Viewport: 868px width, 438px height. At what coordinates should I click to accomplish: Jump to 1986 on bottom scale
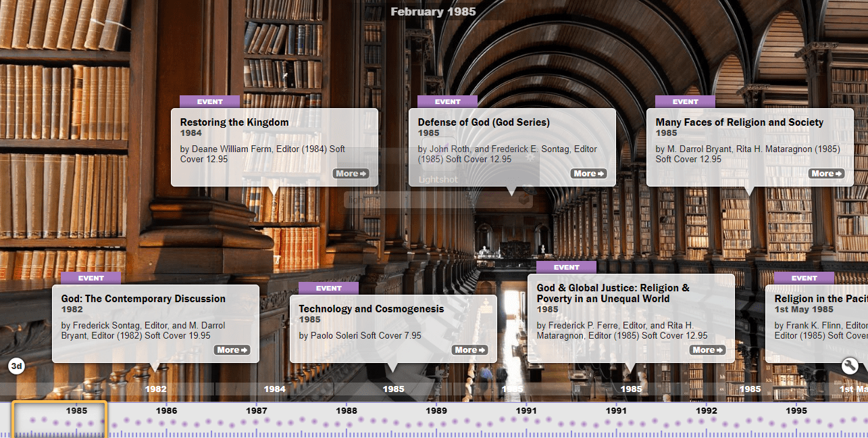pos(167,410)
